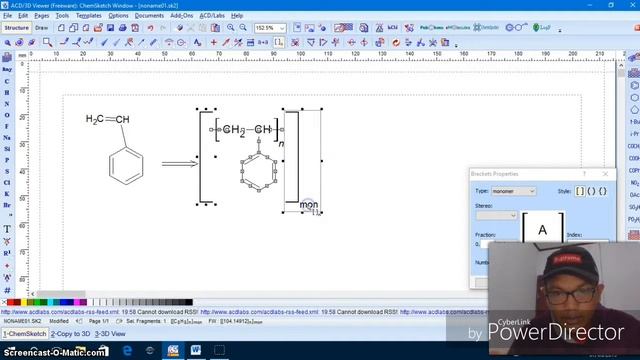Screen dimensions: 640x360
Task: Choose curly braces style in Brackets Properties
Action: tap(603, 191)
